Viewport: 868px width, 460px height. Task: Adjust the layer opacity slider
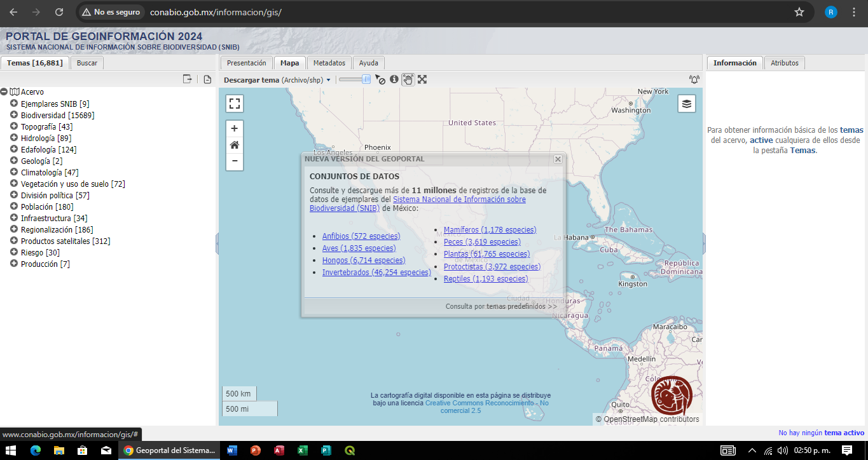(366, 79)
